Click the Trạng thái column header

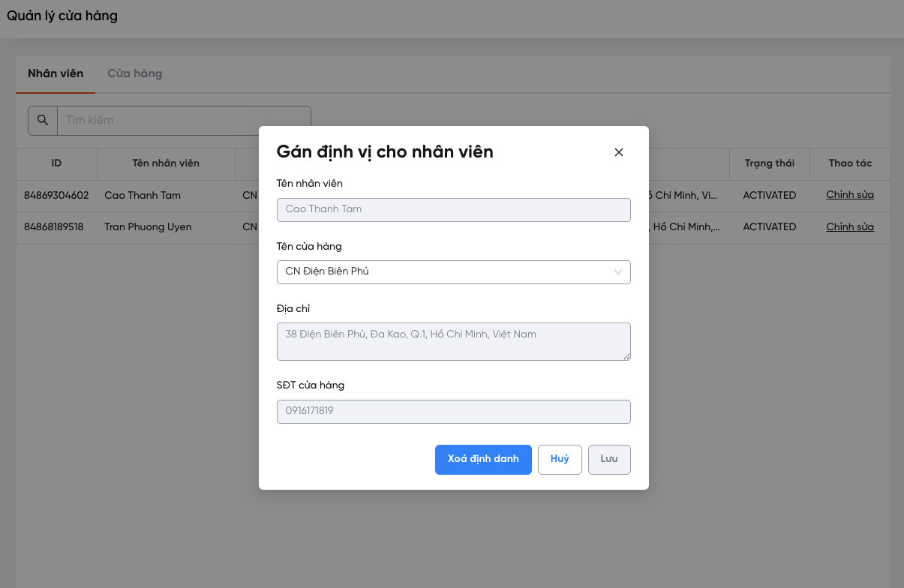[769, 163]
